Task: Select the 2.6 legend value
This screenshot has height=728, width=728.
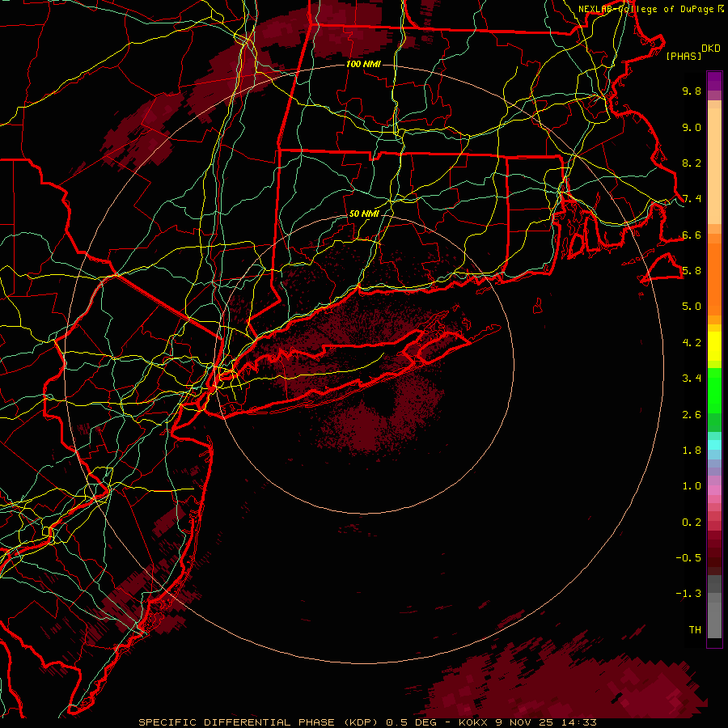Action: point(692,415)
